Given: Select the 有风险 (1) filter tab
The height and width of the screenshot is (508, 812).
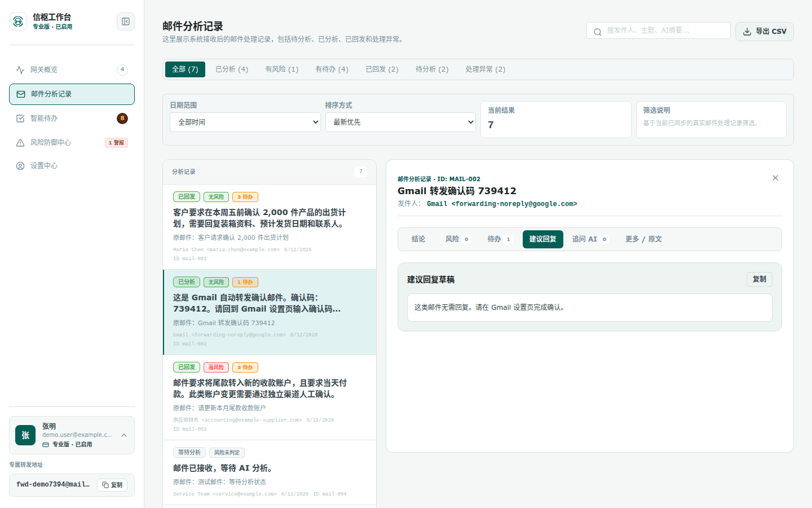Looking at the screenshot, I should click(x=282, y=69).
